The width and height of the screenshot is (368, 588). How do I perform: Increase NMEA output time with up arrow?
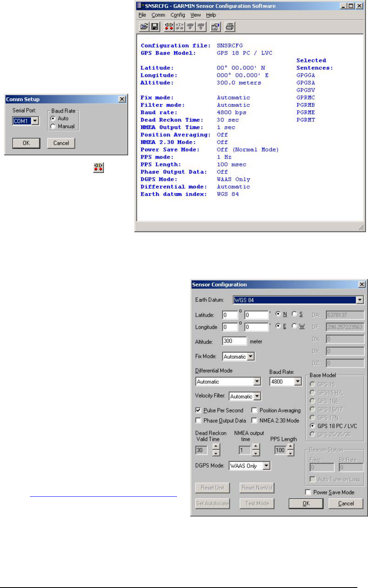coord(256,447)
